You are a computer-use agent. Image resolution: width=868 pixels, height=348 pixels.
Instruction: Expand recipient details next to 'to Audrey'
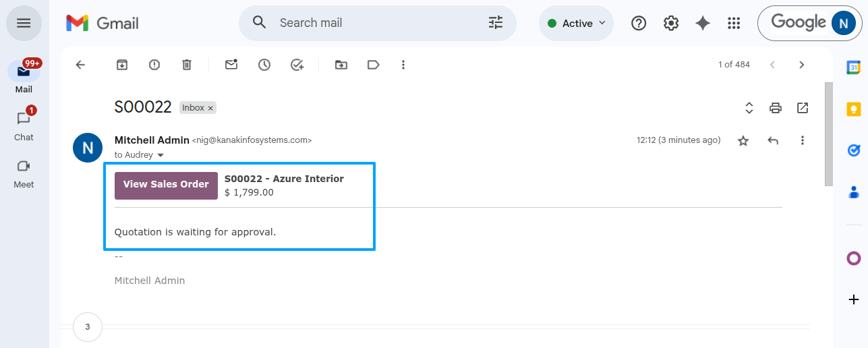161,155
